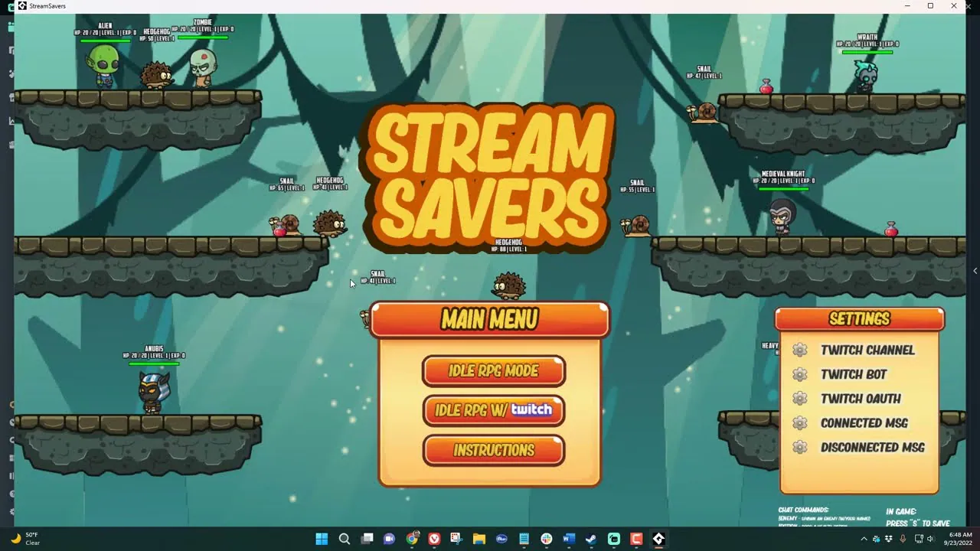Open the Twitch Channel setting label

pos(867,350)
